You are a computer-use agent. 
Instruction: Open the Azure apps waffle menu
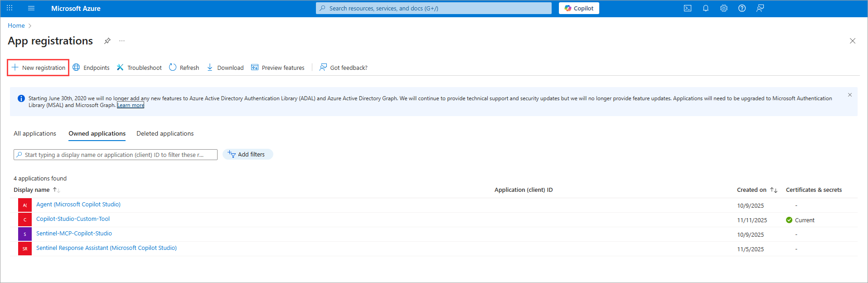point(10,8)
